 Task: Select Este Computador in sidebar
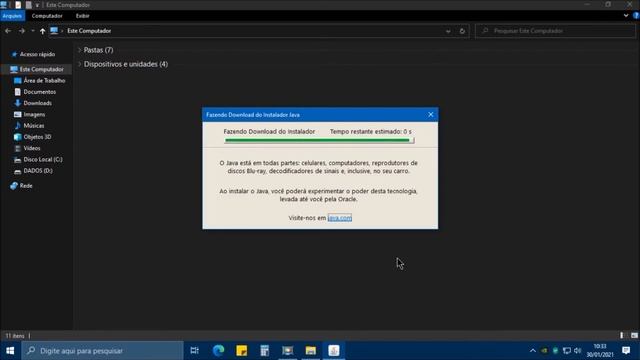[42, 69]
